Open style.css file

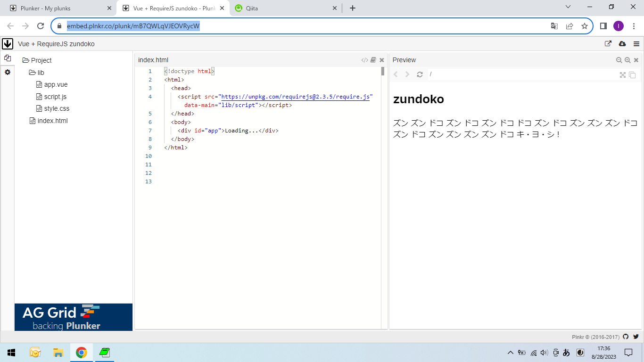(53, 108)
